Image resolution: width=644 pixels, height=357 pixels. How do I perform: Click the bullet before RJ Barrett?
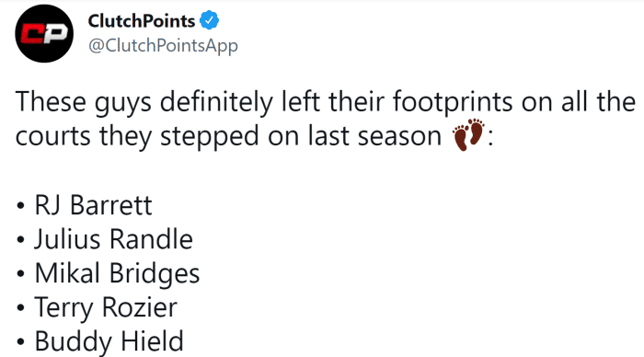tap(20, 205)
